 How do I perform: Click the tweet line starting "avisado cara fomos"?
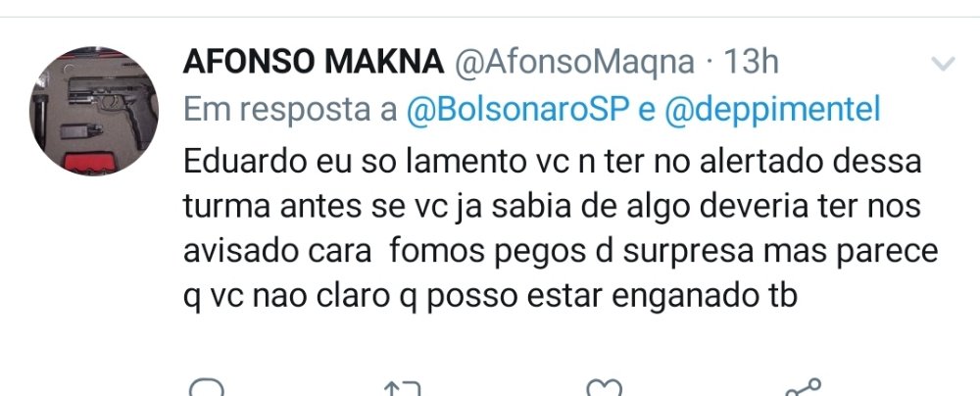[560, 252]
